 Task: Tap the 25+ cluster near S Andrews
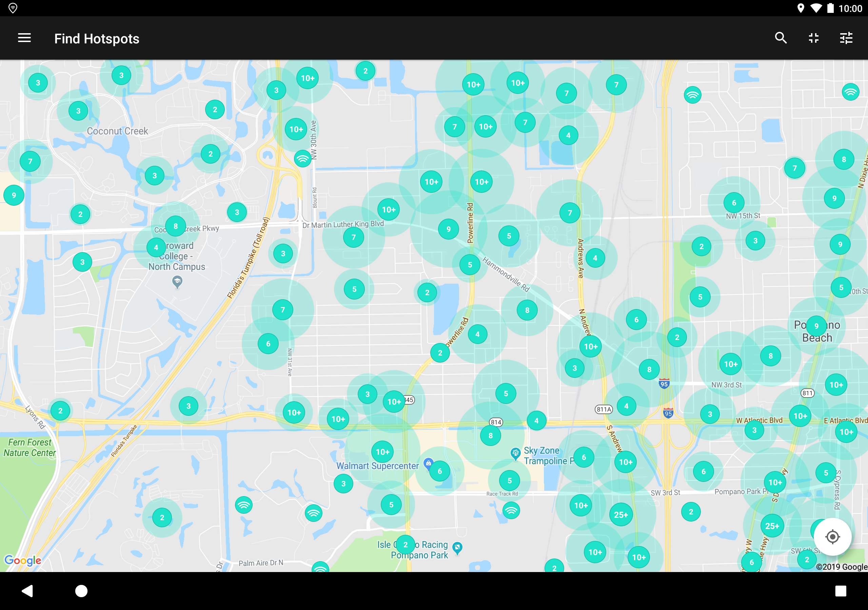coord(621,515)
